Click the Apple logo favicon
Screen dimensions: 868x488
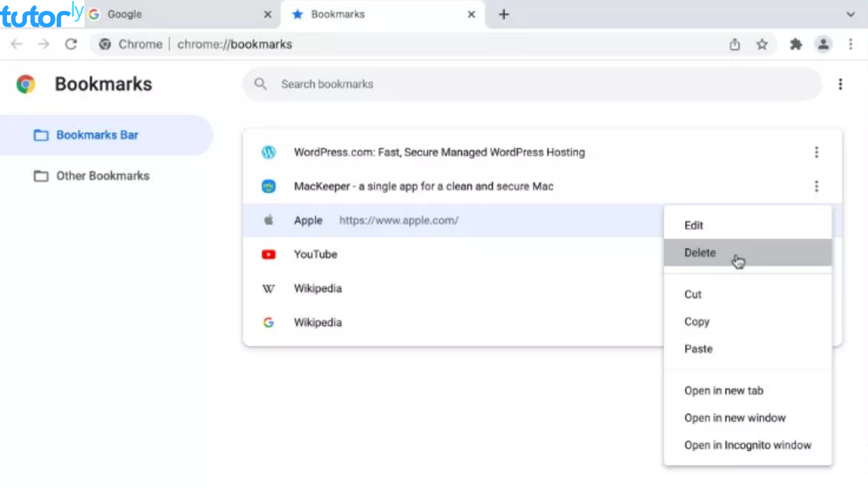click(269, 220)
